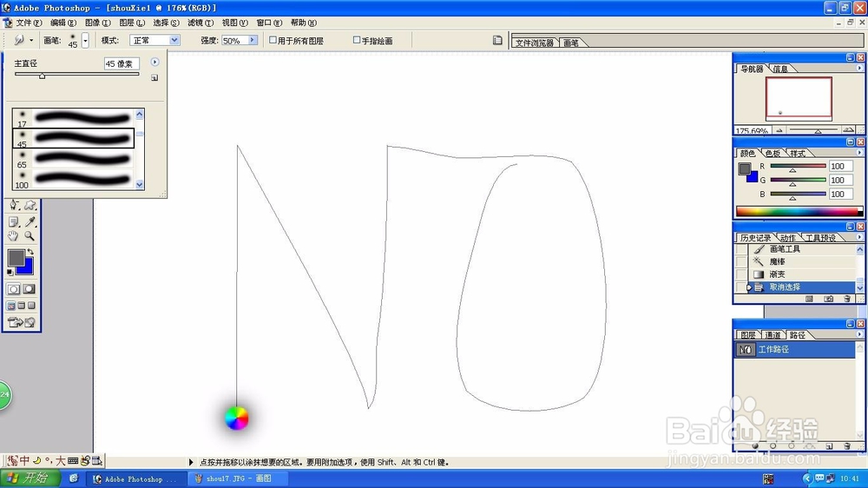
Task: Pick a color from the spectrum ramp
Action: [799, 211]
